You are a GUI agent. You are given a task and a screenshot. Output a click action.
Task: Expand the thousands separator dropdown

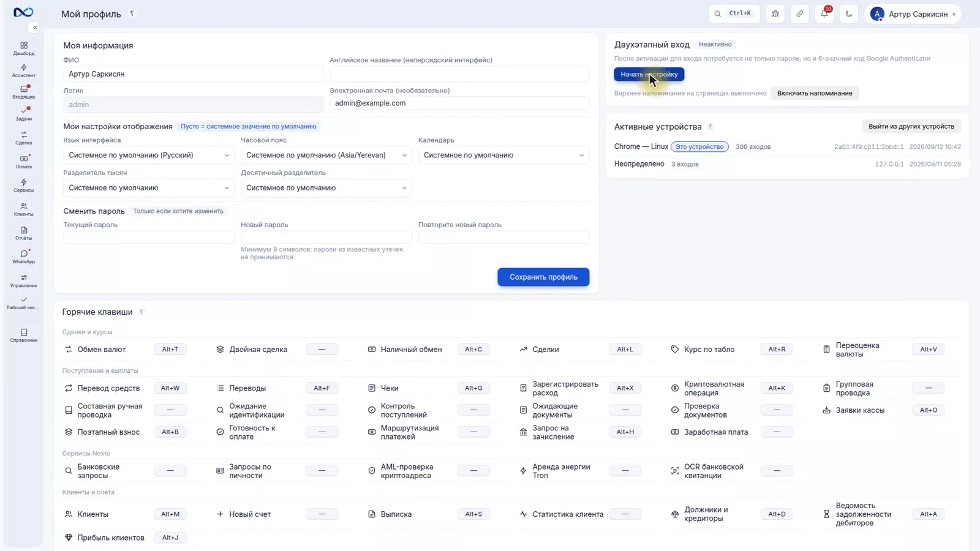click(x=149, y=188)
